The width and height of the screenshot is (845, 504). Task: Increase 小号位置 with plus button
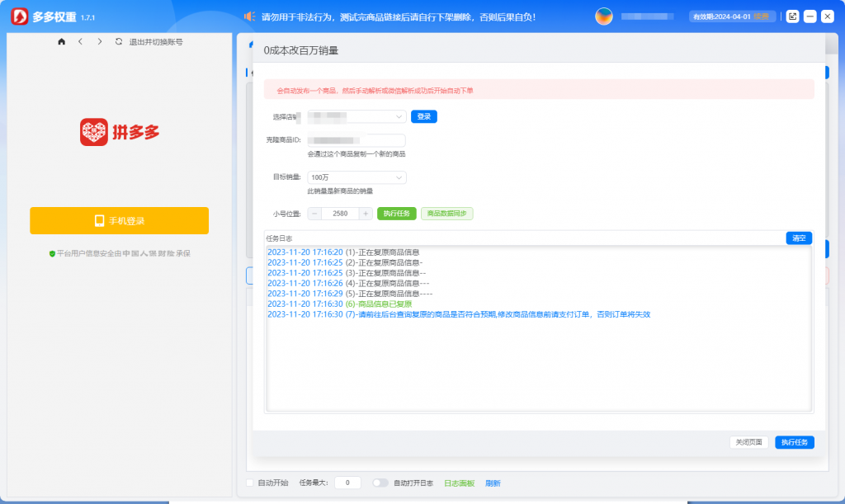pos(366,214)
